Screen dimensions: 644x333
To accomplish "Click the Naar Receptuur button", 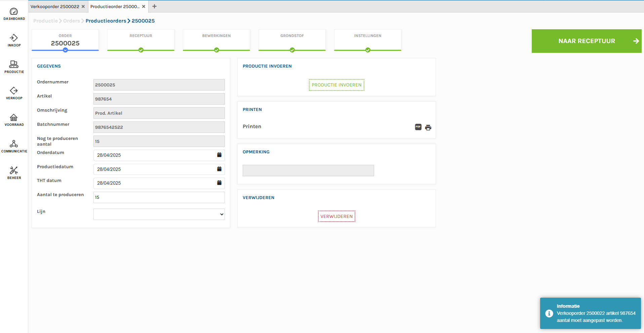I will click(586, 41).
